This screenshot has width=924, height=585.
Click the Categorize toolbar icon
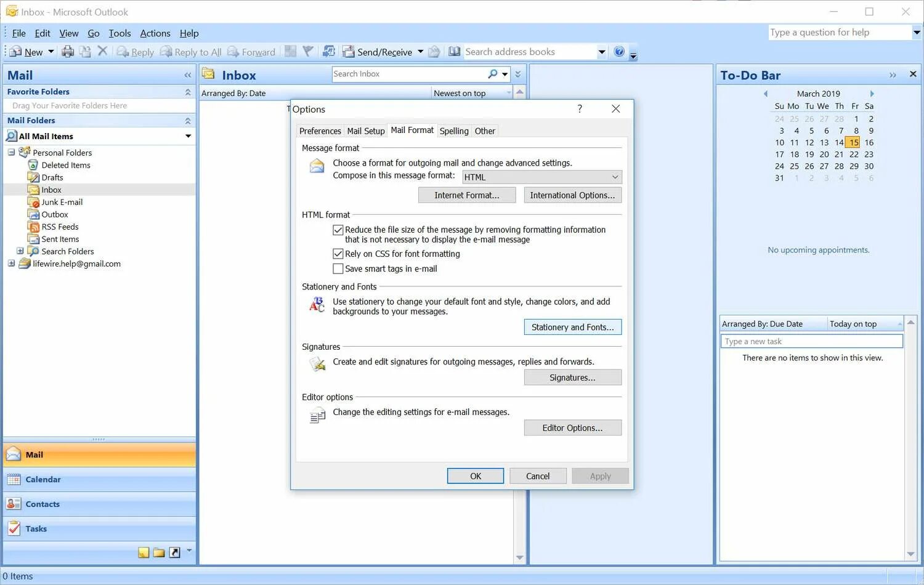pyautogui.click(x=291, y=52)
